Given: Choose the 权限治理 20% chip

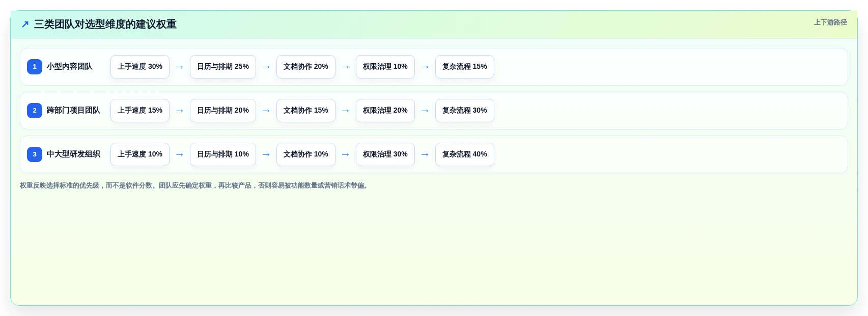Looking at the screenshot, I should tap(385, 111).
